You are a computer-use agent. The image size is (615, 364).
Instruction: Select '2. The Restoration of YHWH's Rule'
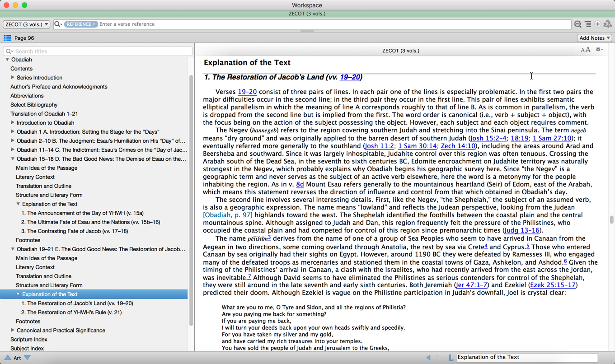(x=71, y=313)
